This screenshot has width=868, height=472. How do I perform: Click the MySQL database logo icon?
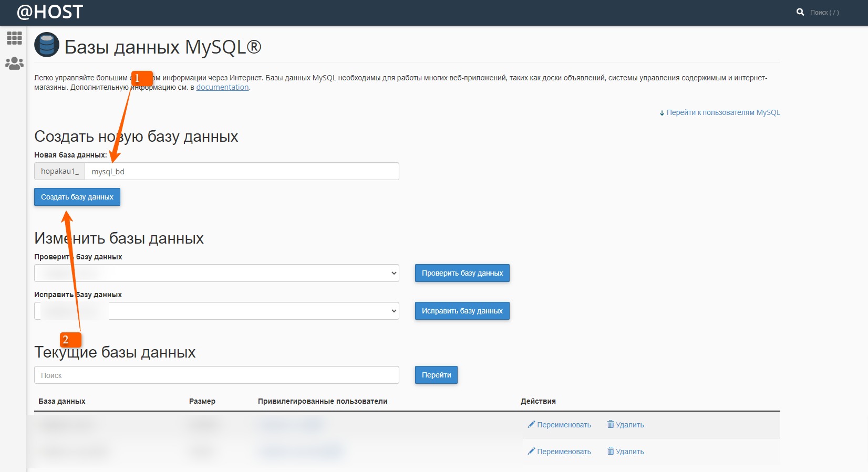[47, 45]
